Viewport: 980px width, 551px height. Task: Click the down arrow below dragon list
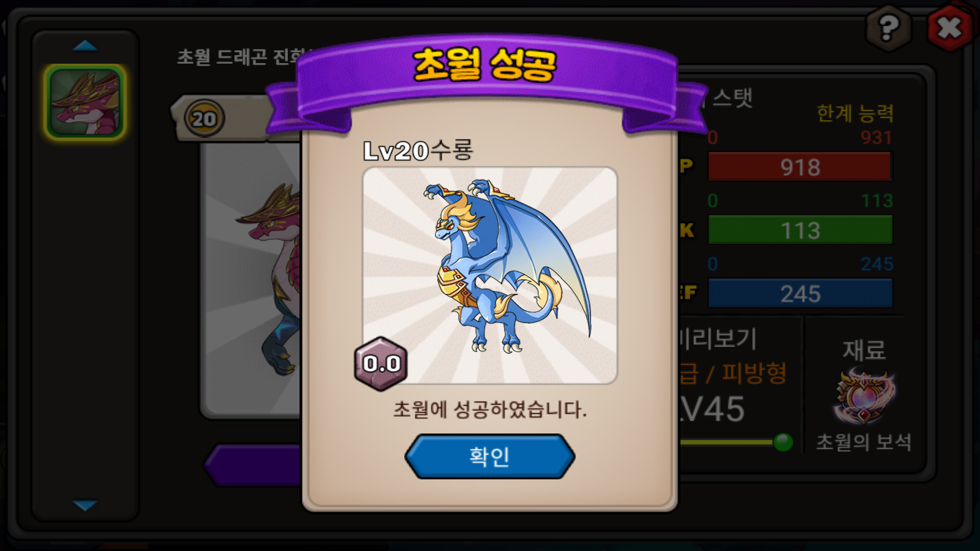[x=85, y=505]
